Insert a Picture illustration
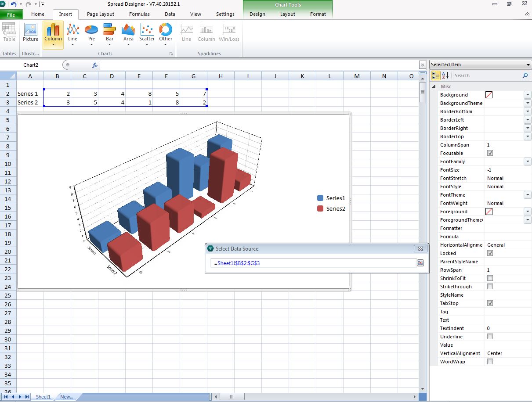 (31, 33)
